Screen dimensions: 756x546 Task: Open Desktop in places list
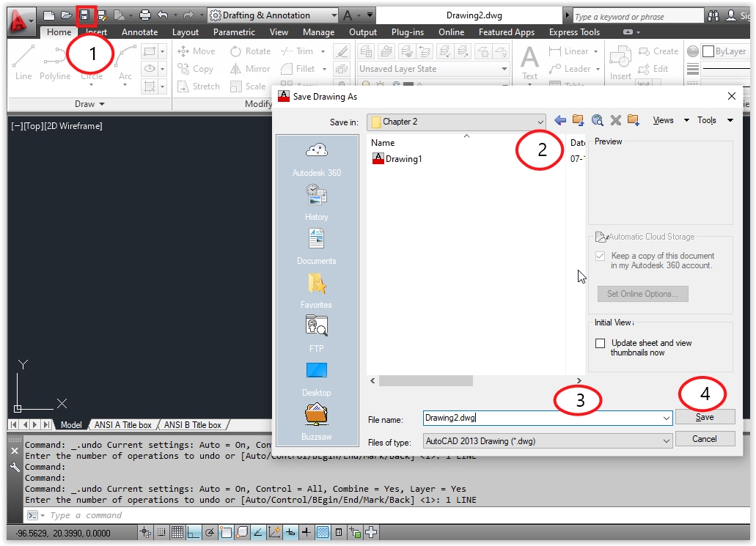point(316,379)
